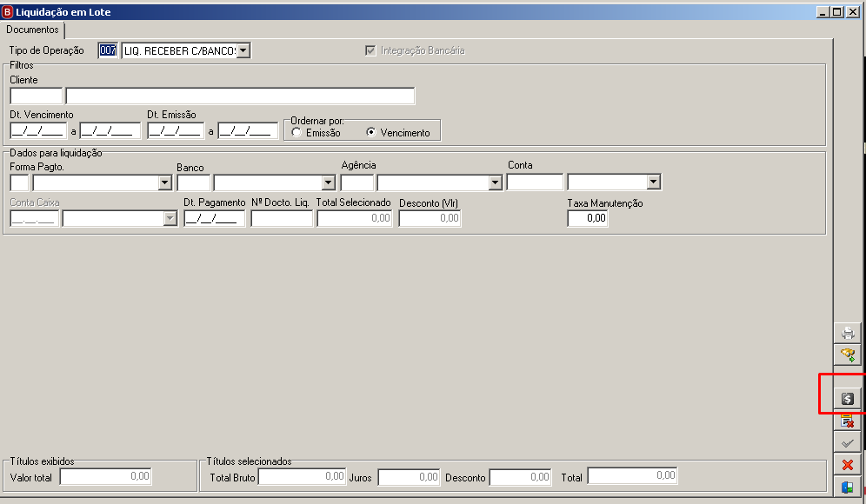
Task: Click the Juros value field
Action: (409, 477)
